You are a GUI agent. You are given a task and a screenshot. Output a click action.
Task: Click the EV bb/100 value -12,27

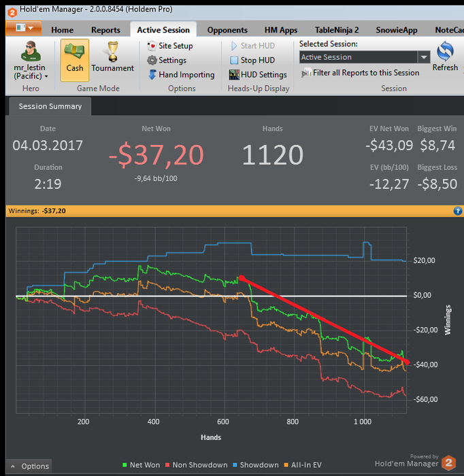389,184
